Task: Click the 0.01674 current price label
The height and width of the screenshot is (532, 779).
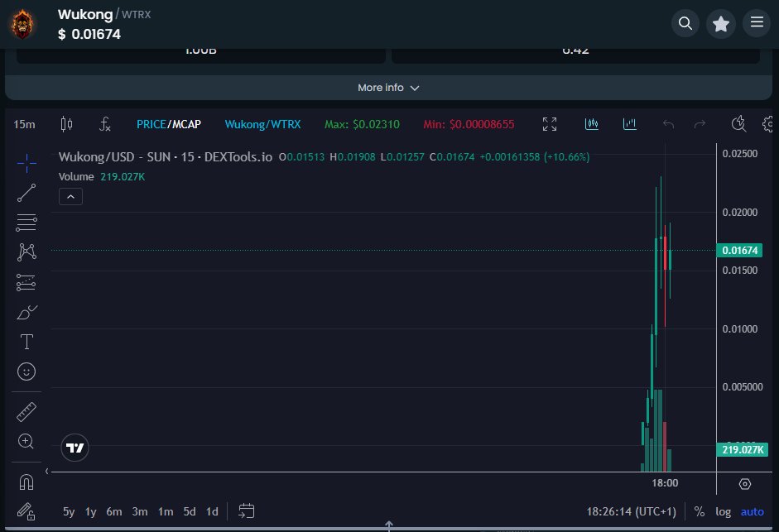Action: coord(740,251)
